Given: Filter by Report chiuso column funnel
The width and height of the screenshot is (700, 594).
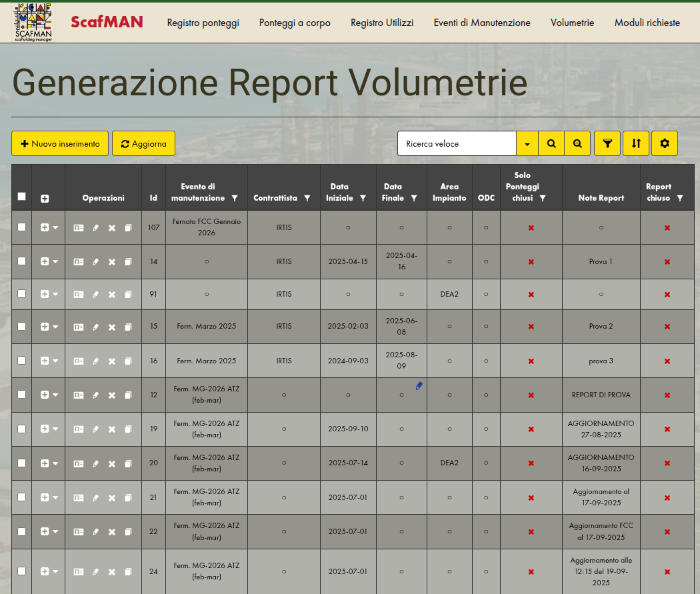Looking at the screenshot, I should click(x=680, y=198).
